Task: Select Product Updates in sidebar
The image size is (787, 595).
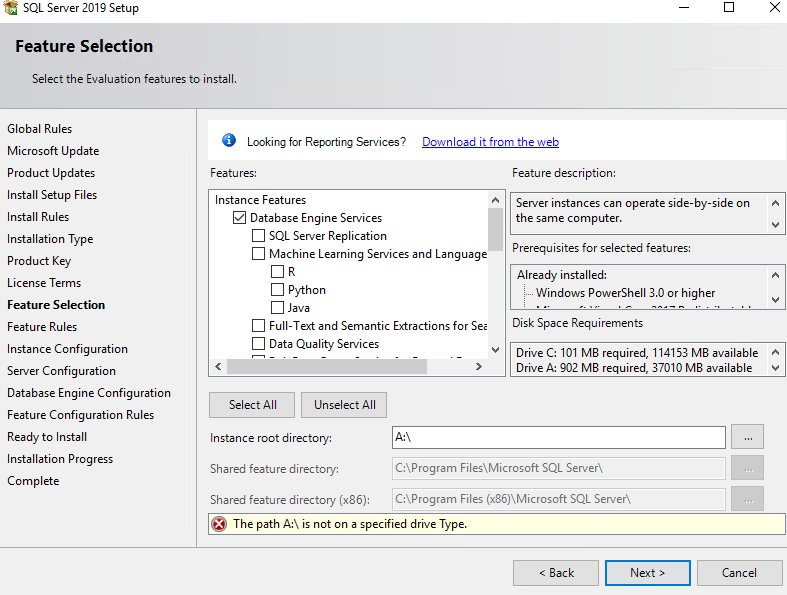Action: coord(51,173)
